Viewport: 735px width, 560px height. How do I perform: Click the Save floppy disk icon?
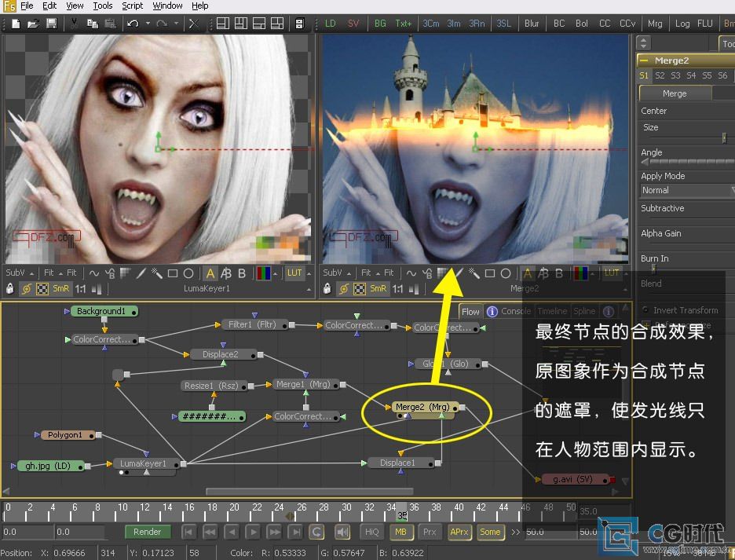tap(51, 24)
